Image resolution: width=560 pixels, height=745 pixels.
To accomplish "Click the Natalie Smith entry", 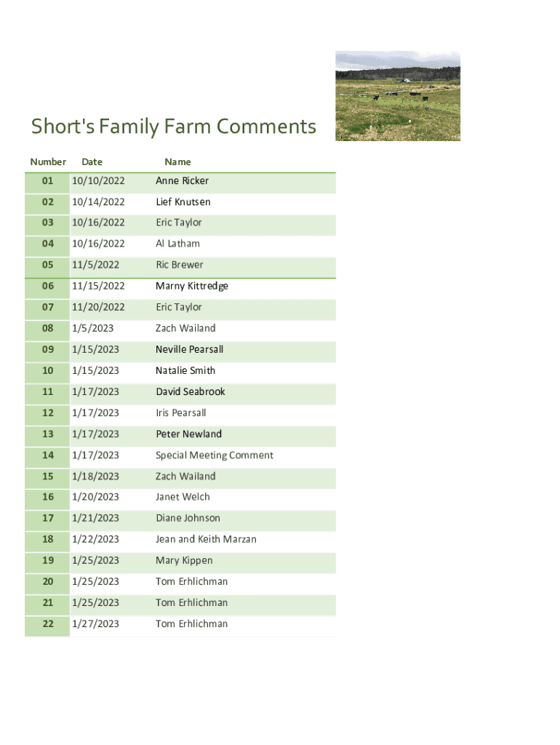I will [x=185, y=370].
